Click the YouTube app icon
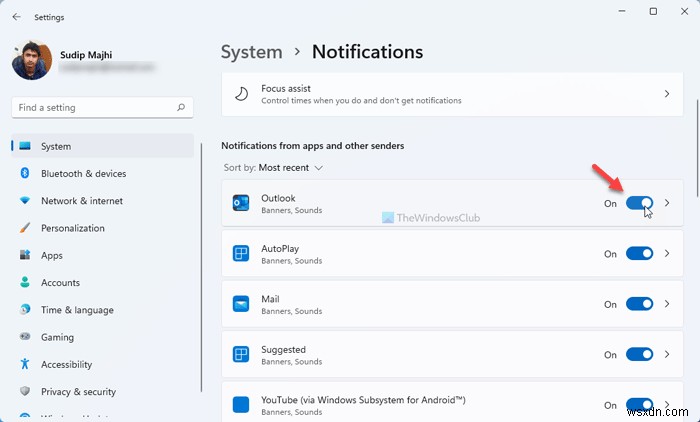This screenshot has height=422, width=700. [241, 405]
